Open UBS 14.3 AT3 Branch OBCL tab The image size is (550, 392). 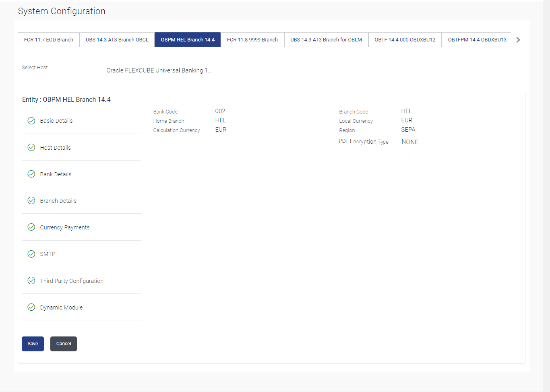tap(117, 40)
